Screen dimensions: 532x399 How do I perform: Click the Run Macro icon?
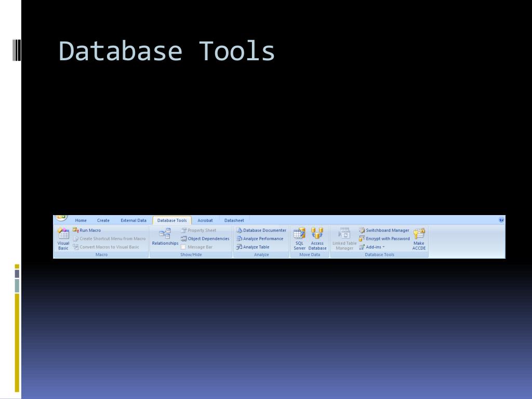[x=76, y=230]
